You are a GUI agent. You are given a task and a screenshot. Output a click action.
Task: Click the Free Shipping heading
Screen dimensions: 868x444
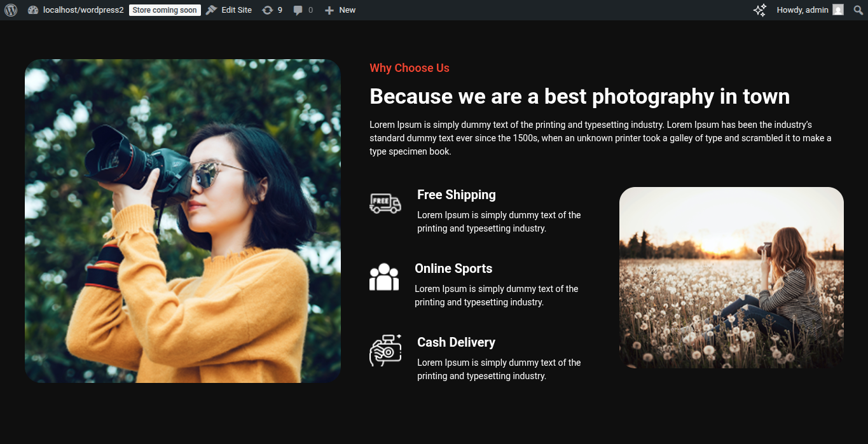(457, 195)
